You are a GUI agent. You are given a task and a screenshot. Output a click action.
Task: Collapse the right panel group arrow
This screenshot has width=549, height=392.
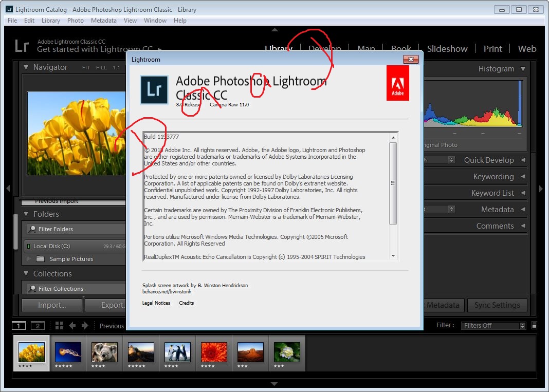541,189
